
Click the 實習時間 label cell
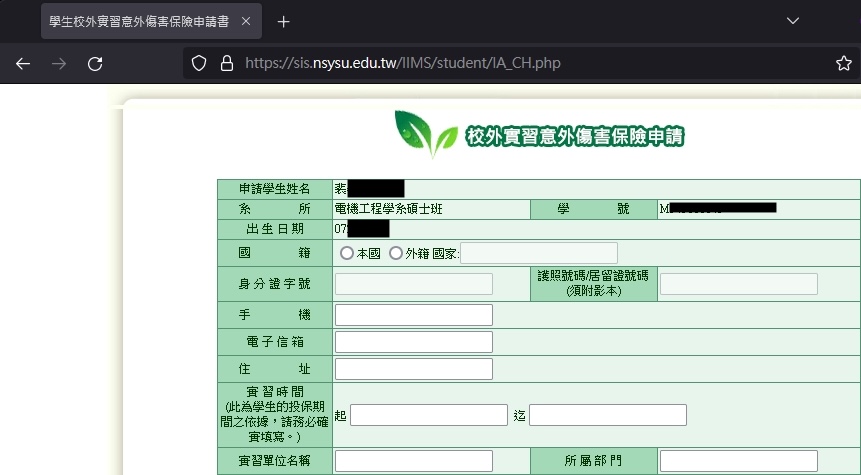(275, 415)
